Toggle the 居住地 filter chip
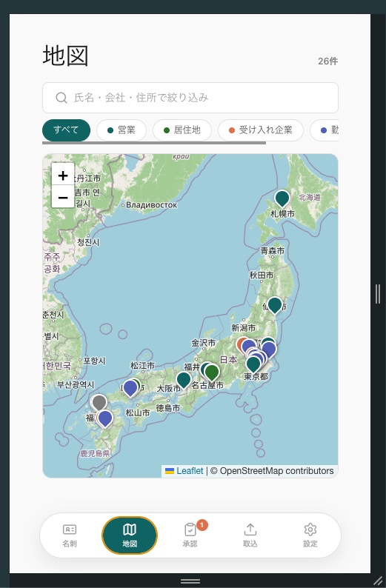 pos(182,130)
